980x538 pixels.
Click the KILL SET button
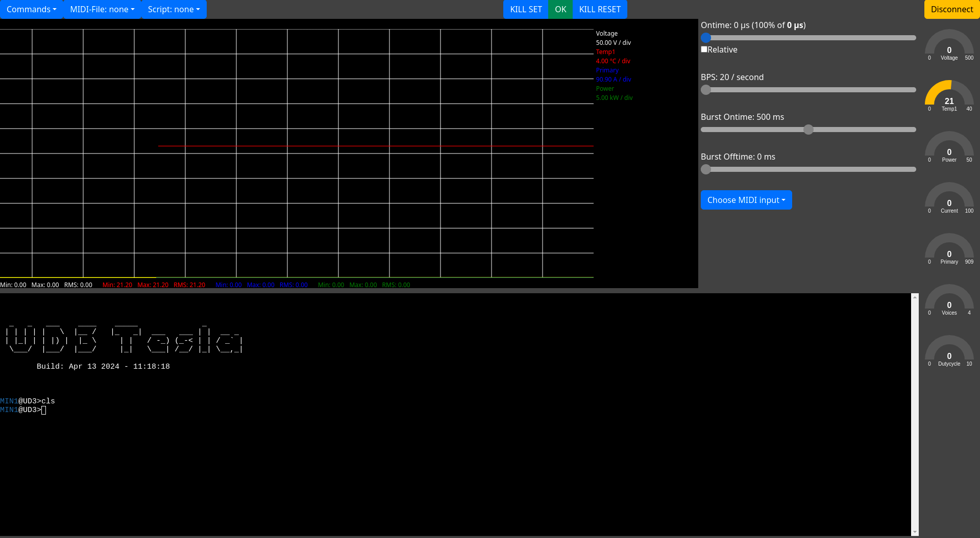coord(526,9)
